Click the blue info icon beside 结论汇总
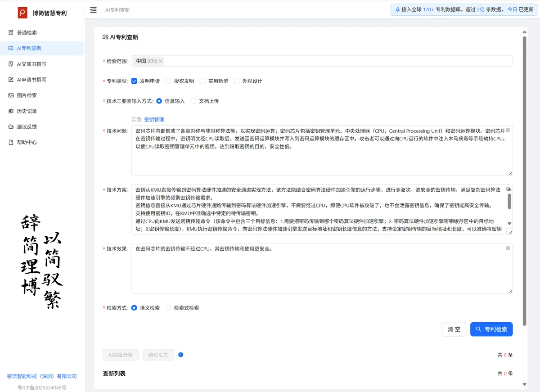This screenshot has height=392, width=540. [x=181, y=355]
